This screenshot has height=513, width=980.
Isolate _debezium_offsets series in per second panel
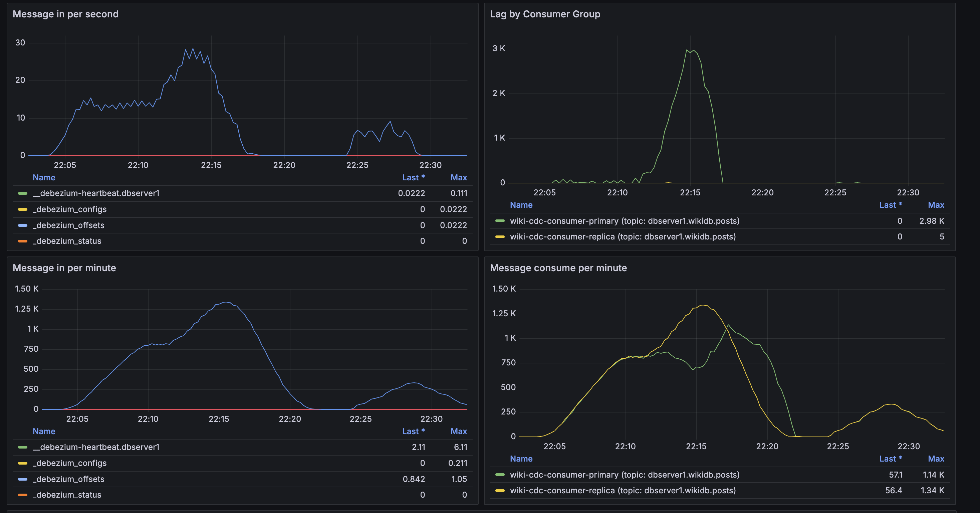[68, 225]
